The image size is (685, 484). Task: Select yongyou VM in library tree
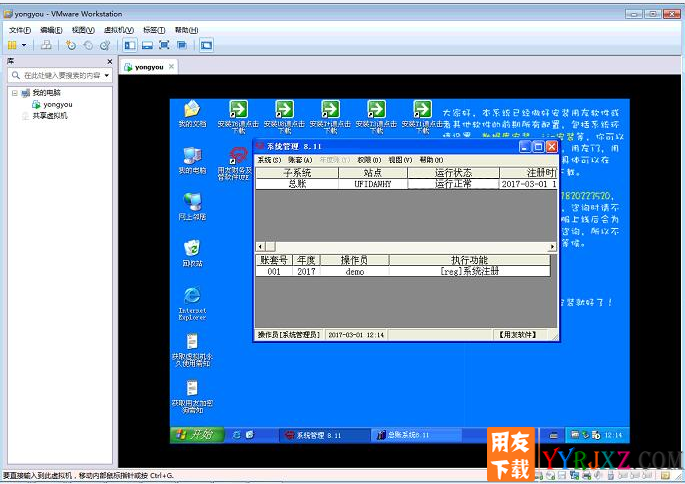click(x=52, y=104)
